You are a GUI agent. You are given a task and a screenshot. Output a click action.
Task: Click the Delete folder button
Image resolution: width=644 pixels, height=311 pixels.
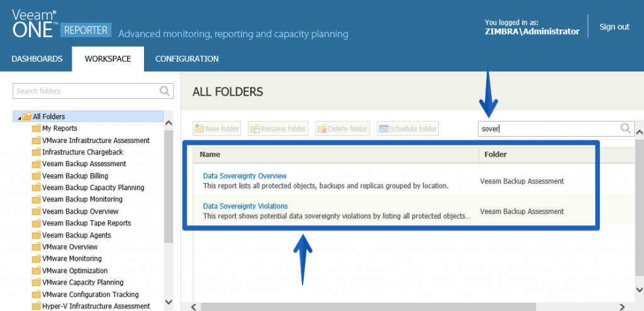pos(343,129)
